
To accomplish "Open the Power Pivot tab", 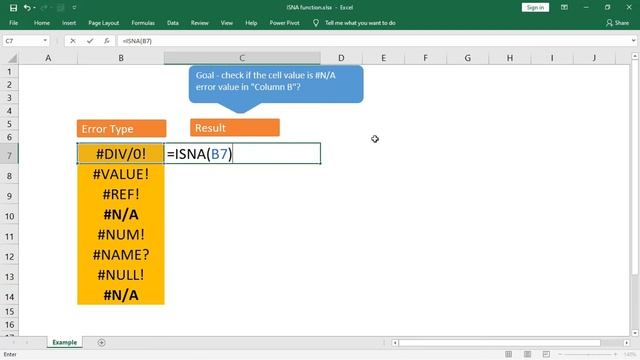I will (x=284, y=23).
